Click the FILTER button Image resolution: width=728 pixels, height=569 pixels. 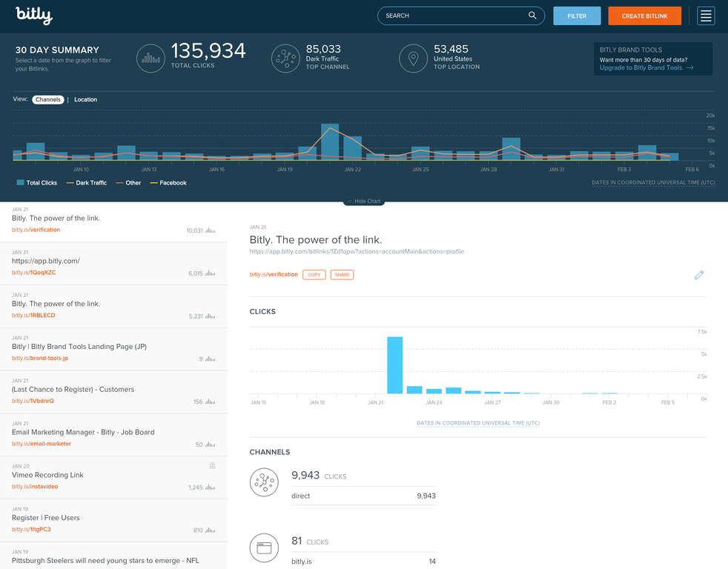577,16
